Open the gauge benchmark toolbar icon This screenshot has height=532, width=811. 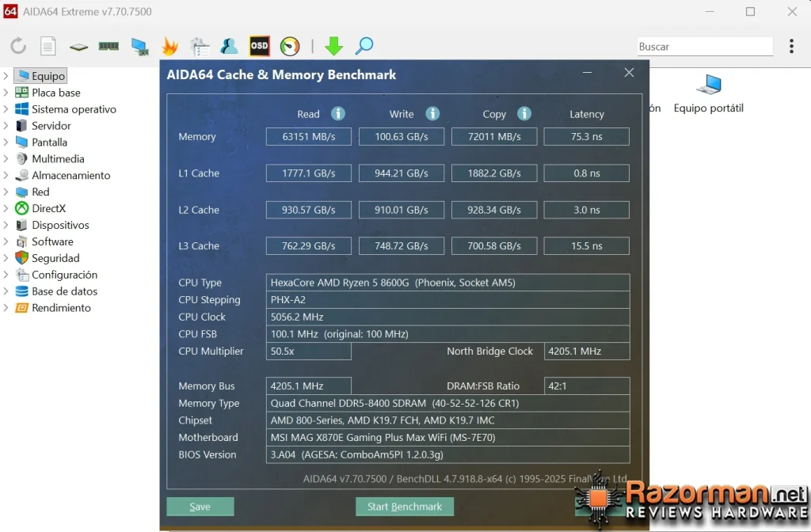[290, 46]
